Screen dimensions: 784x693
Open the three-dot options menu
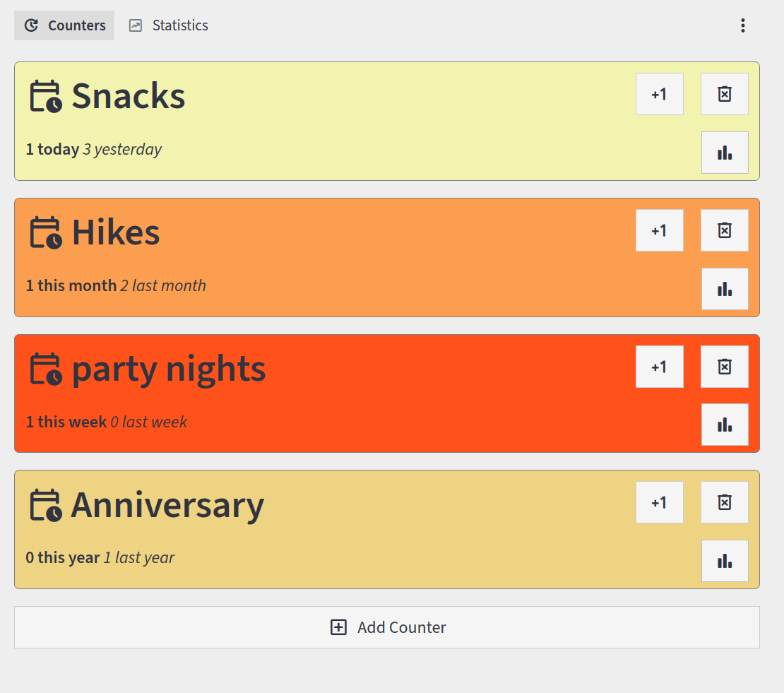coord(742,25)
